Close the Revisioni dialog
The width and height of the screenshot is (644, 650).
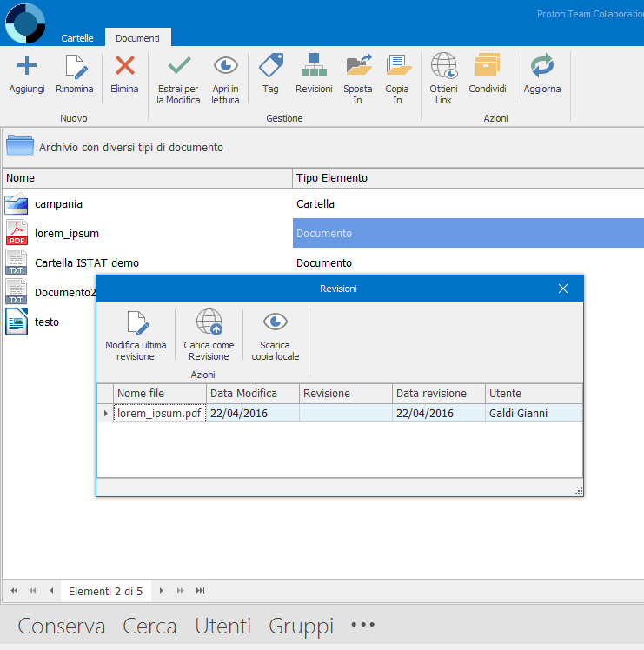click(x=562, y=289)
